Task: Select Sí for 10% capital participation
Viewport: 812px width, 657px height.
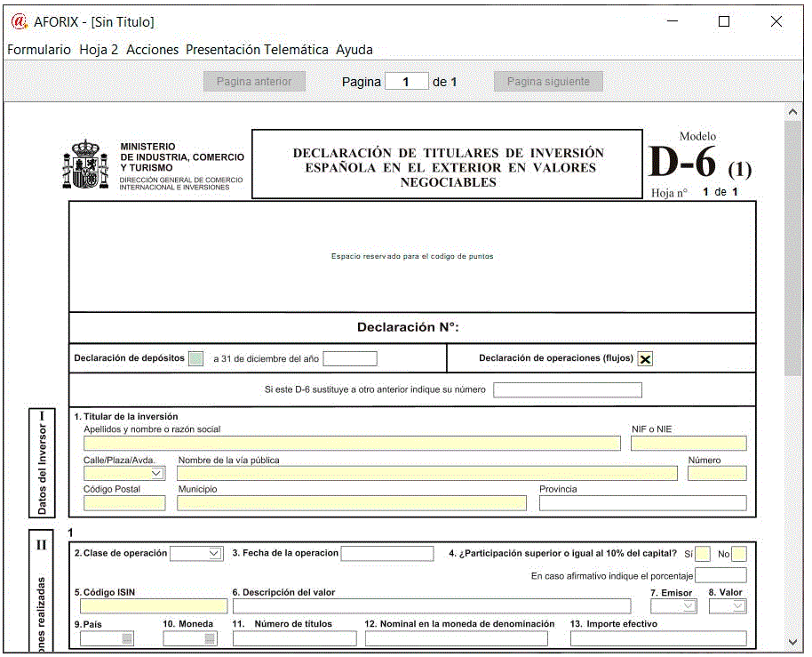Action: click(x=702, y=554)
